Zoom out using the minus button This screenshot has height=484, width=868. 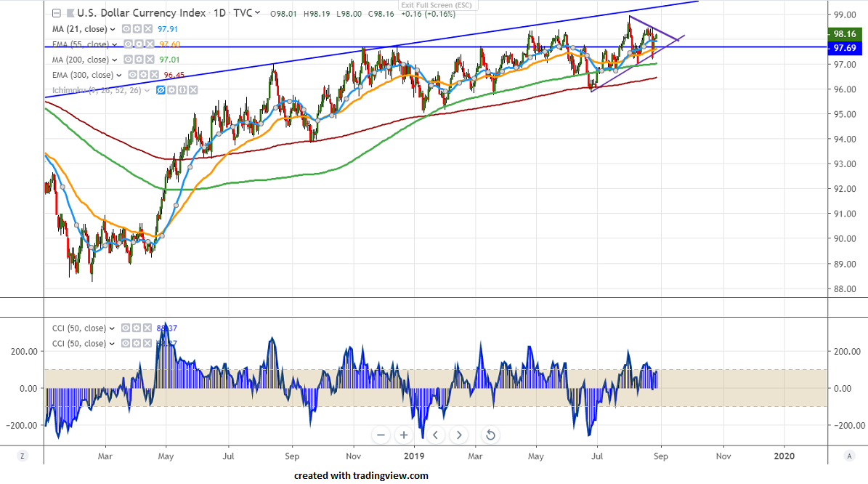(x=381, y=435)
